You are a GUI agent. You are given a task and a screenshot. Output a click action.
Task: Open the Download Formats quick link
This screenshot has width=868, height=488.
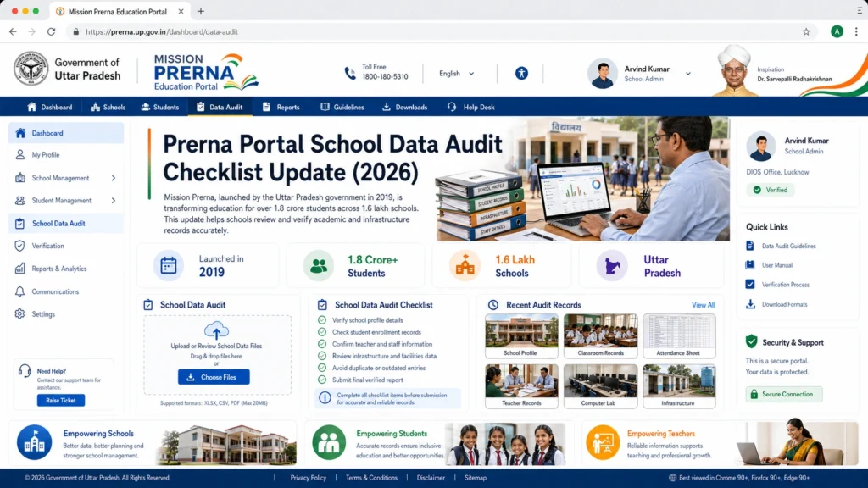(776, 304)
